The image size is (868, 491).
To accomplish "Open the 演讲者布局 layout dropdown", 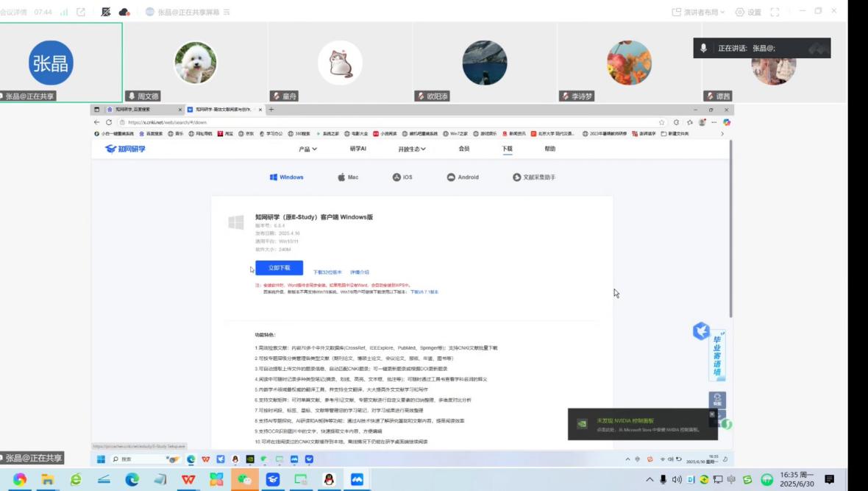I will [x=698, y=12].
